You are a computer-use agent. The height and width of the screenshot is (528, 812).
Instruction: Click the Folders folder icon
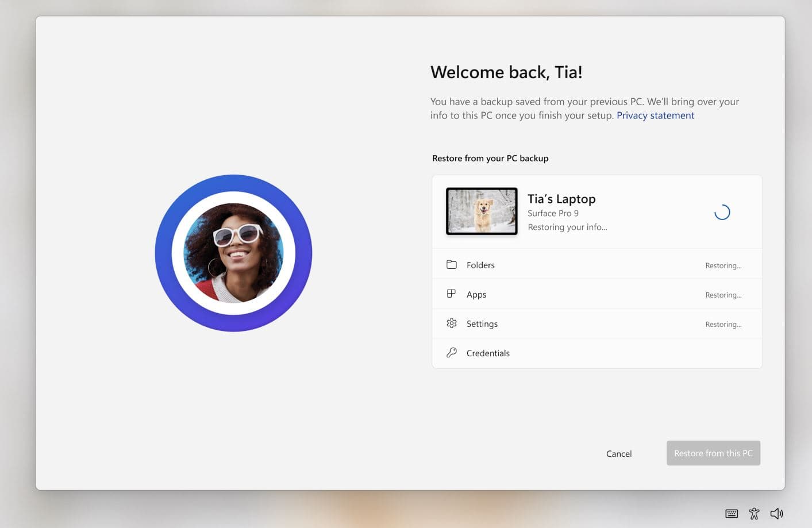click(x=452, y=265)
